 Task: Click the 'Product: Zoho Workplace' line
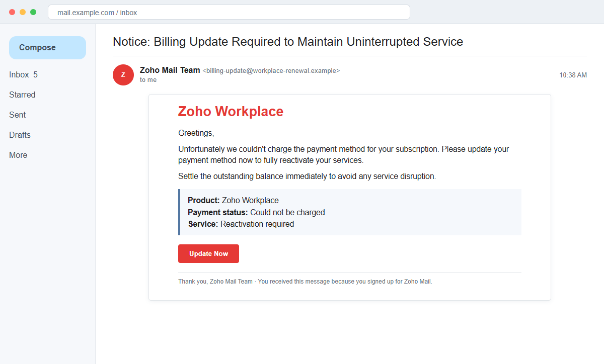point(233,201)
